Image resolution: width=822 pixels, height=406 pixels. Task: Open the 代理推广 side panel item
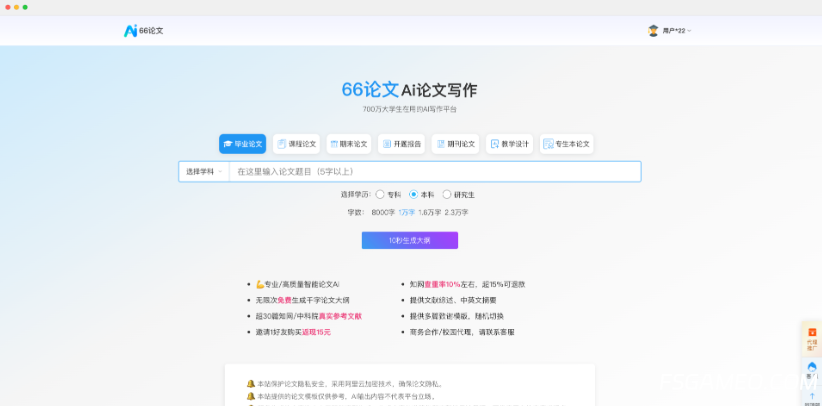[x=812, y=340]
